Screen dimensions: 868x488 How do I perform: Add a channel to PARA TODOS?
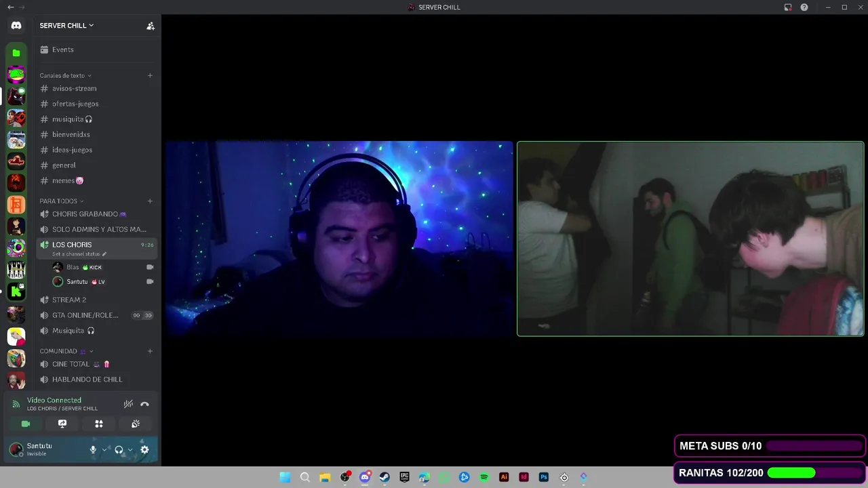[x=150, y=201]
